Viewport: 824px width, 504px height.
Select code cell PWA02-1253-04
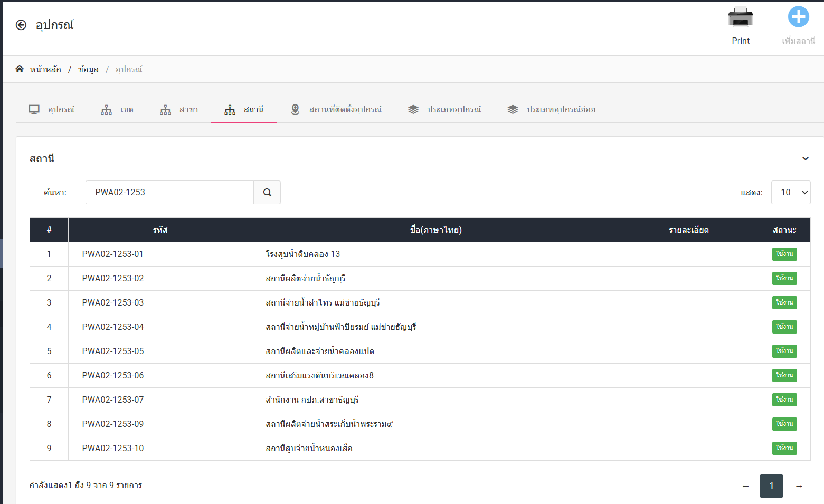pos(160,327)
